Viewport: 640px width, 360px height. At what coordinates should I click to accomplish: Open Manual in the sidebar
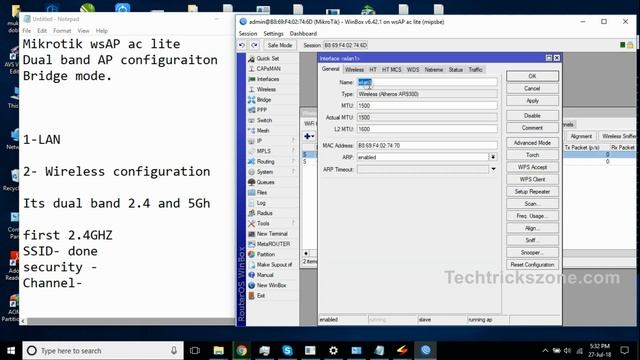tap(265, 275)
